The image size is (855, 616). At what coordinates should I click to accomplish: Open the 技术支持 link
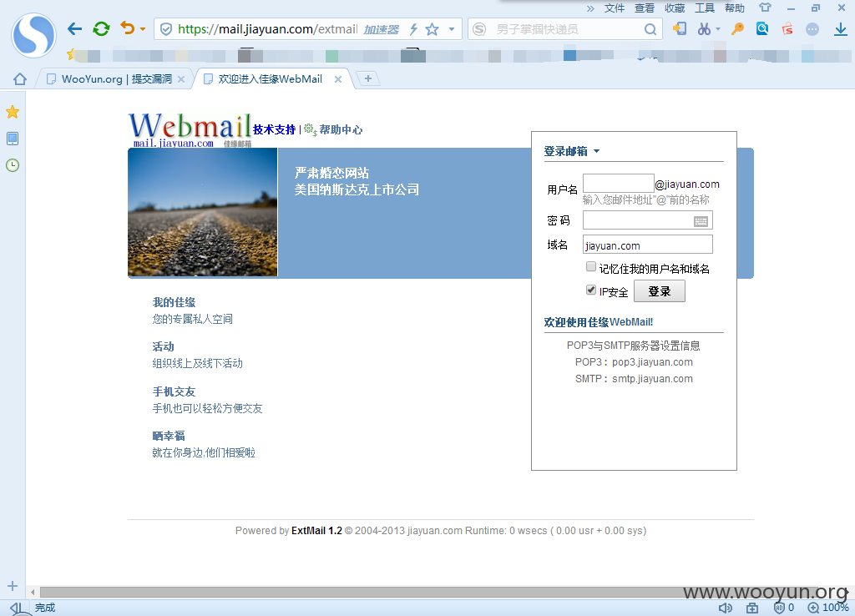[274, 129]
